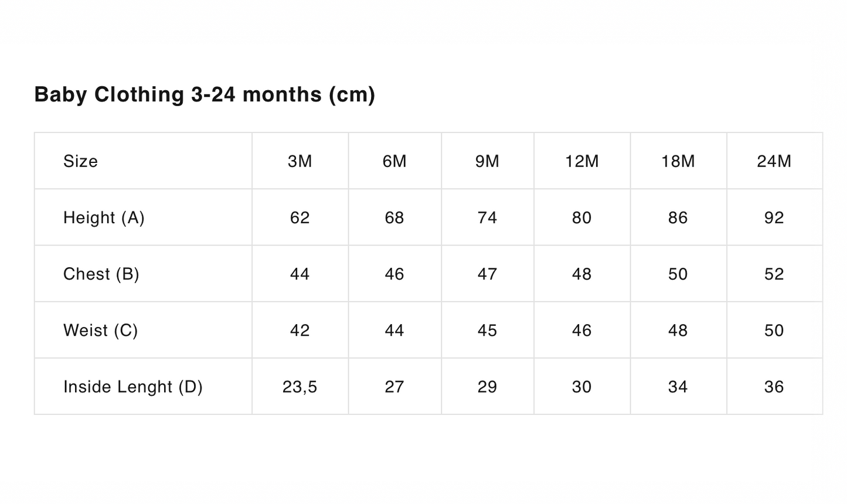Screen dimensions: 847x504
Task: Click height value 80 for 12M
Action: click(581, 217)
